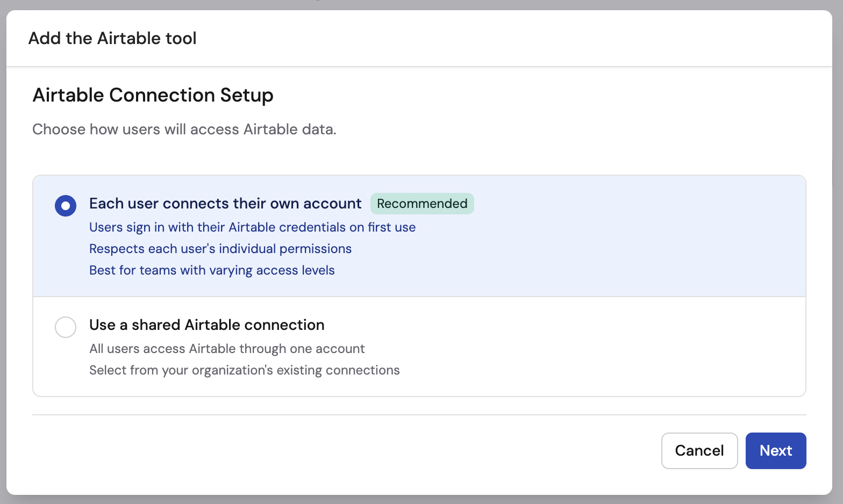The image size is (843, 504).
Task: Cancel the Airtable tool setup
Action: tap(699, 451)
